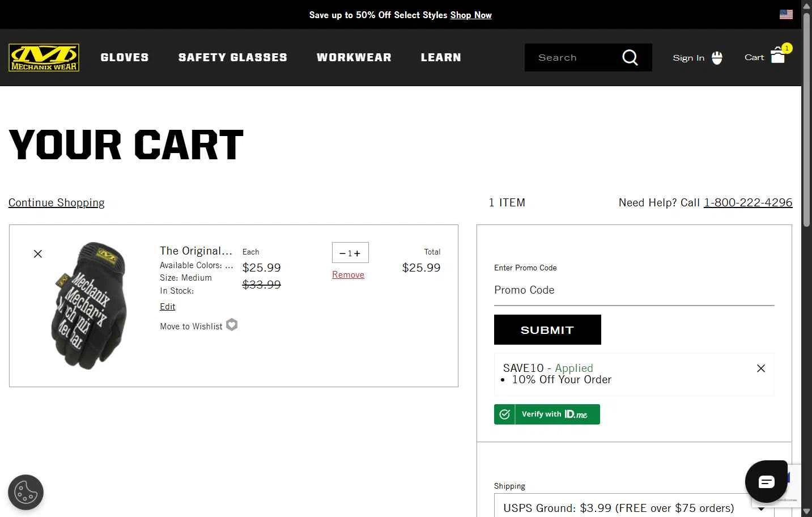Open the cart bag icon

(777, 56)
